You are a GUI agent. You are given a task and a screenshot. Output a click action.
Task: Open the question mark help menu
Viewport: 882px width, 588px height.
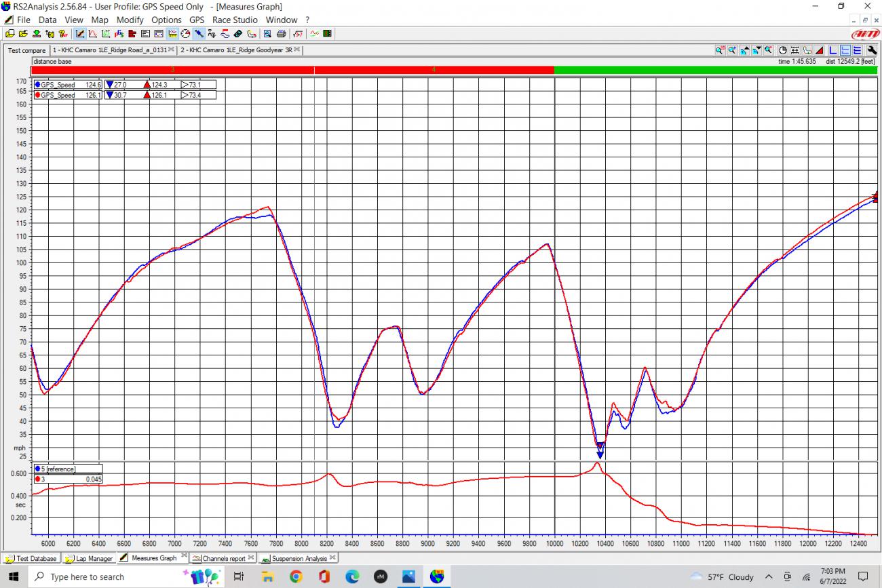pyautogui.click(x=307, y=20)
